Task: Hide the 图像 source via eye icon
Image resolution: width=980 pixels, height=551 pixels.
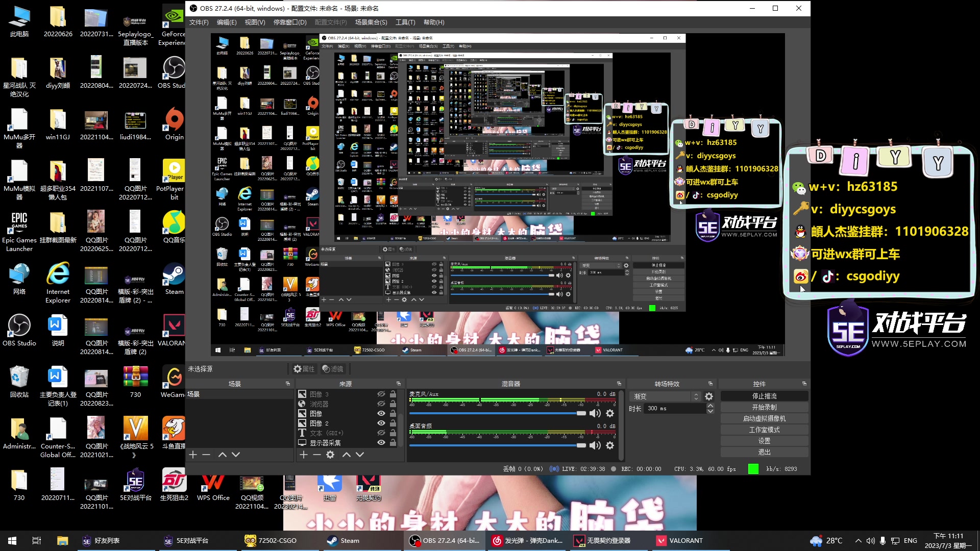Action: [x=381, y=414]
